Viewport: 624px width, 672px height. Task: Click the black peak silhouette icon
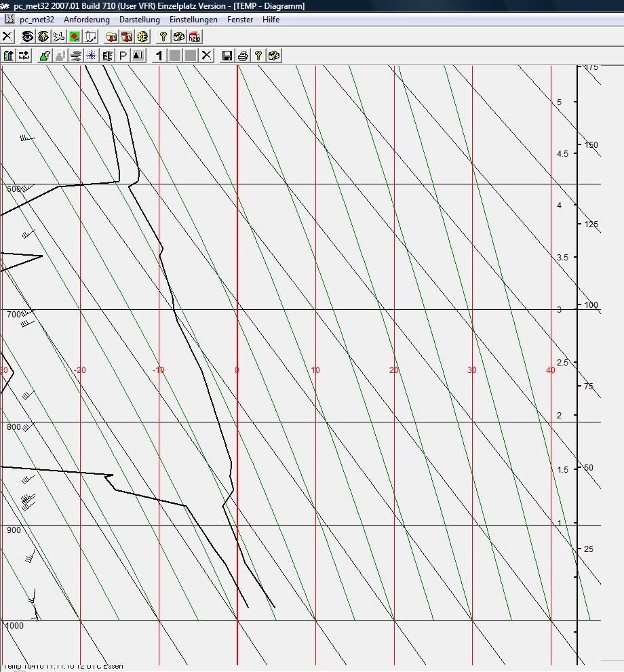138,56
